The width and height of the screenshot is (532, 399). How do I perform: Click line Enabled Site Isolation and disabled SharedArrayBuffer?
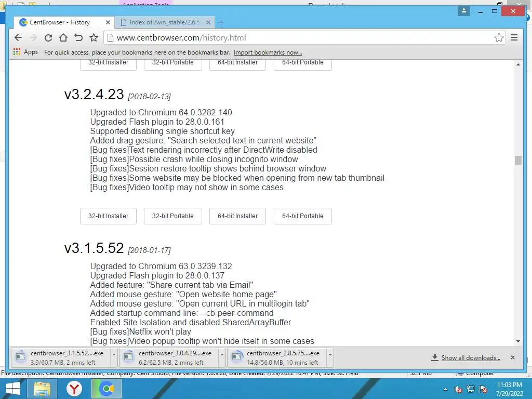[x=191, y=322]
